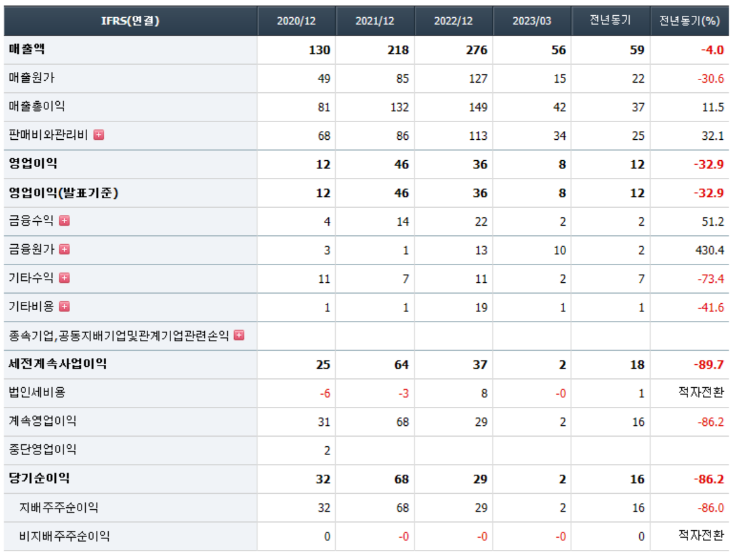Select the 매출액 row label

[x=27, y=49]
